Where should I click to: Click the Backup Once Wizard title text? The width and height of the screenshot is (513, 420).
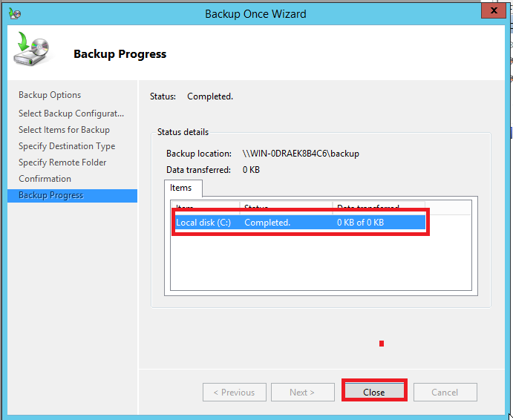tap(256, 14)
